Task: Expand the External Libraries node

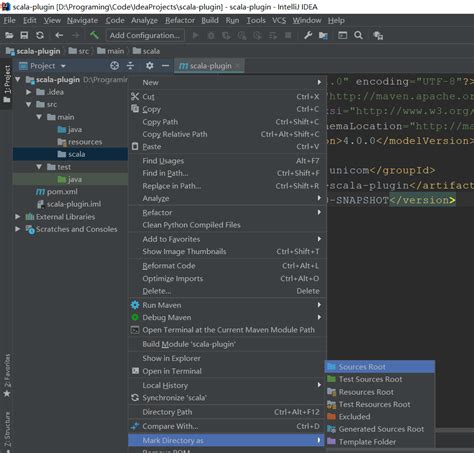Action: [18, 217]
